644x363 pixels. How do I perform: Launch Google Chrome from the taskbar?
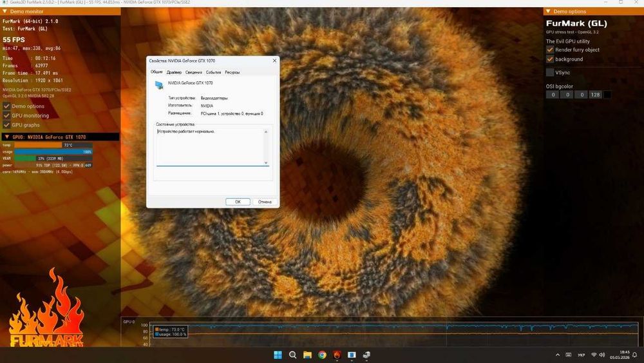click(322, 355)
